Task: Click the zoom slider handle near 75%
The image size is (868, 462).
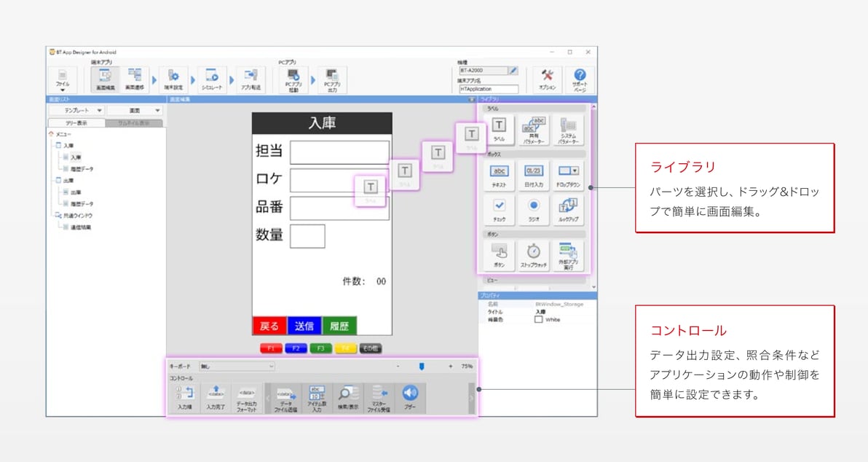Action: point(422,366)
